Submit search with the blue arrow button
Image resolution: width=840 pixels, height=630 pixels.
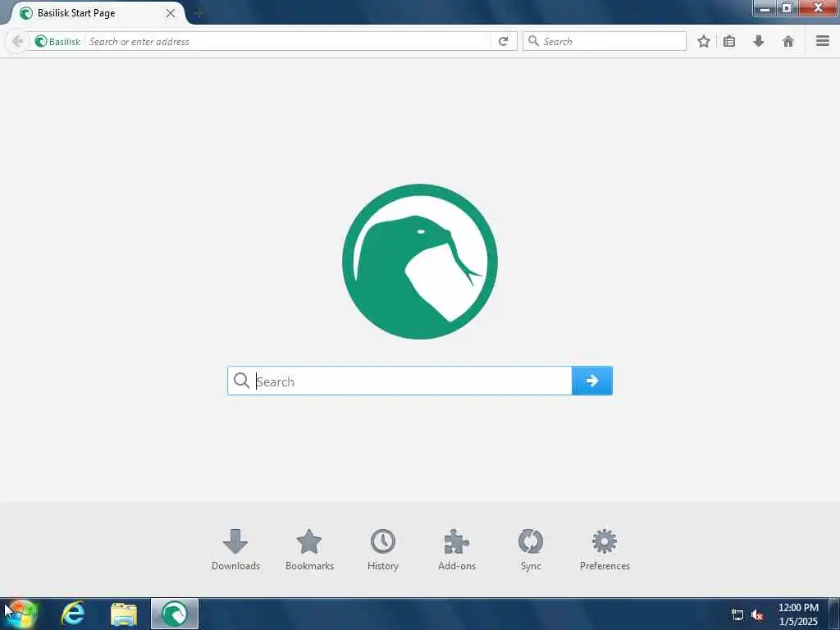[592, 381]
